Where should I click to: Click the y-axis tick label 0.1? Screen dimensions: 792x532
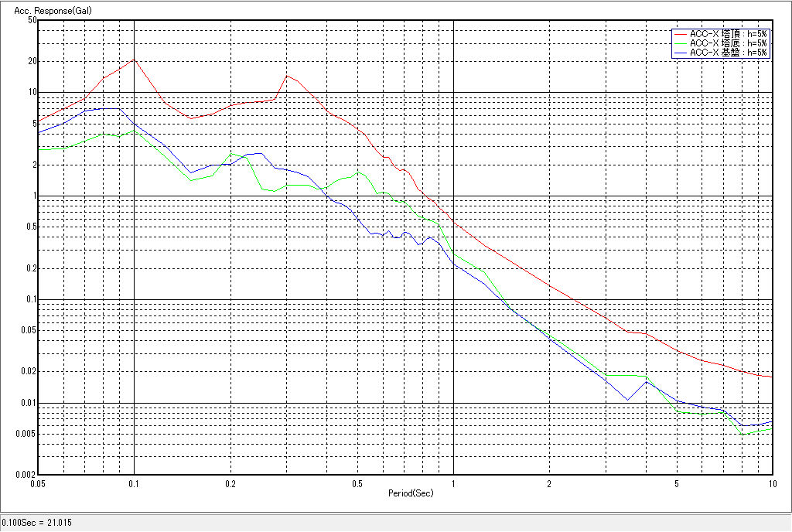[x=30, y=299]
